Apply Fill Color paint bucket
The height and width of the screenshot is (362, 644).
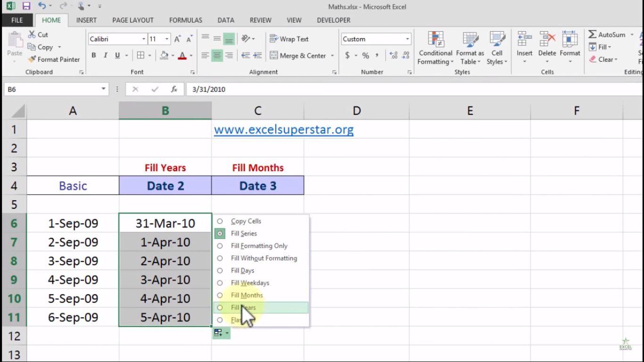point(164,55)
